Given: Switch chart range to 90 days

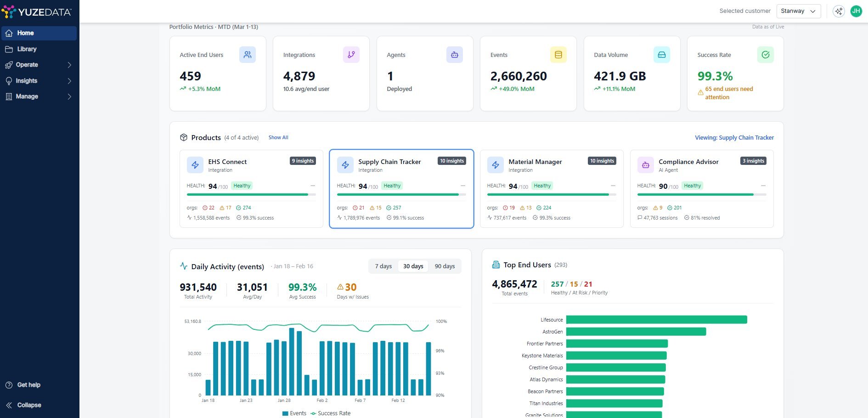Looking at the screenshot, I should (x=445, y=266).
